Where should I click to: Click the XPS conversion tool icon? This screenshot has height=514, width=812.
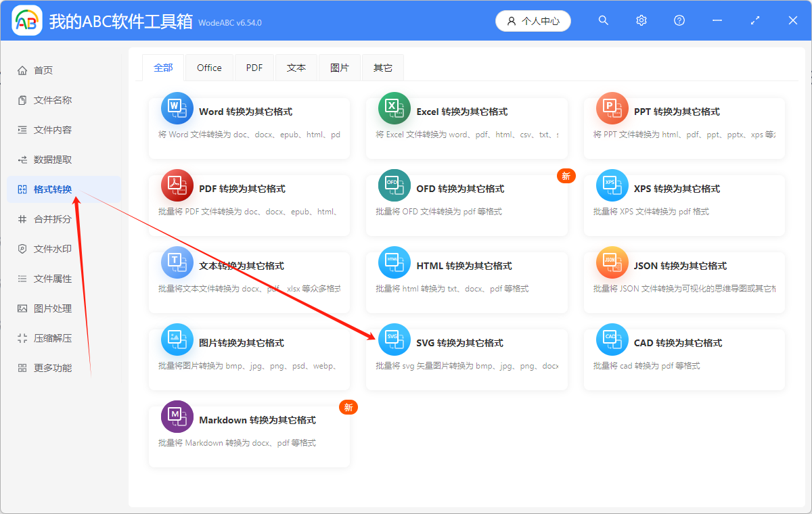(x=612, y=185)
